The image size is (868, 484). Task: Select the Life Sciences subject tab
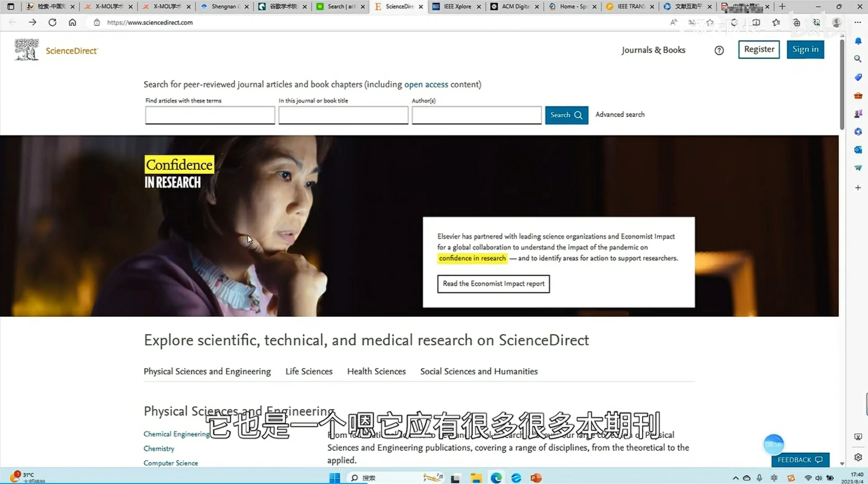point(309,371)
